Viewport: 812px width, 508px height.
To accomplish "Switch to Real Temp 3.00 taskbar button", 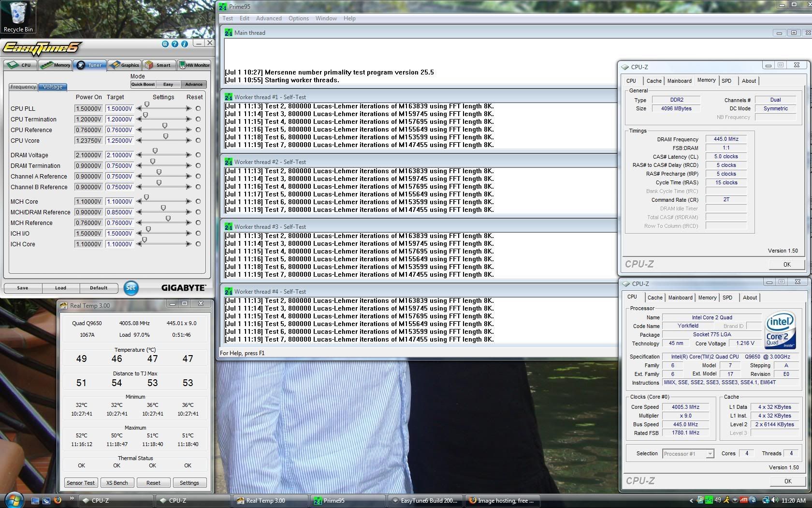I will point(271,501).
